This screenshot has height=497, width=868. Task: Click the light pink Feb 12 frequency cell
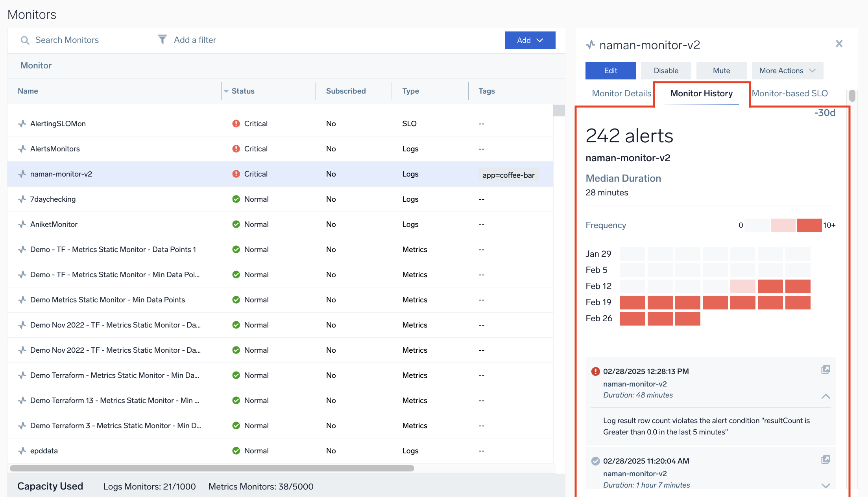coord(742,286)
